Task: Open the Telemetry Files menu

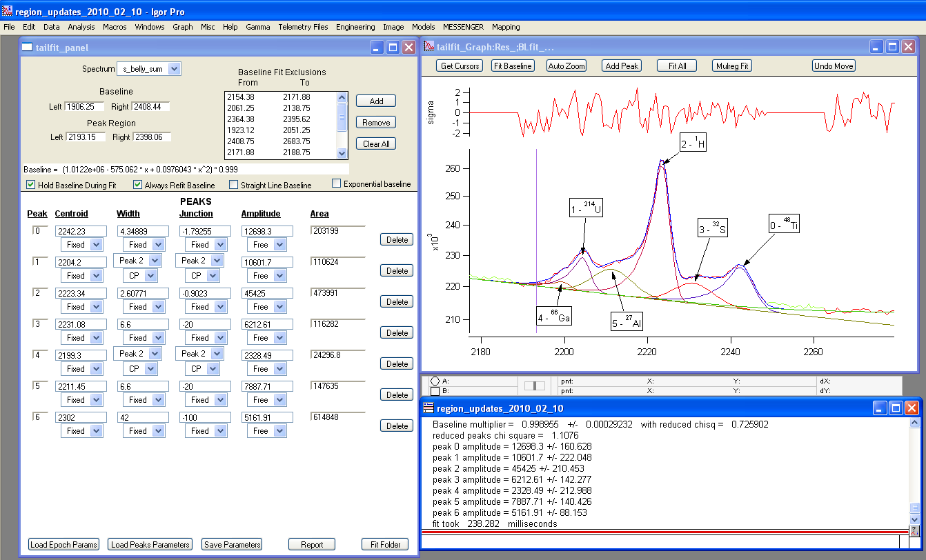Action: coord(303,27)
